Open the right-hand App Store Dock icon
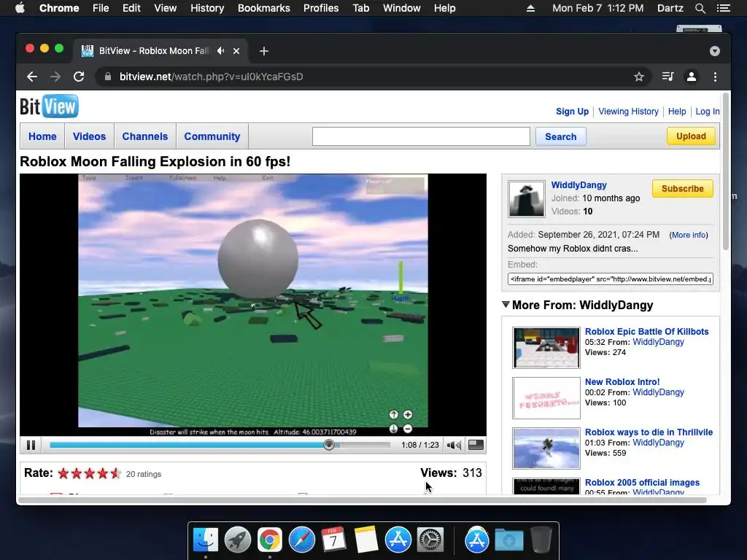Screen dimensions: 747x560 click(x=477, y=540)
